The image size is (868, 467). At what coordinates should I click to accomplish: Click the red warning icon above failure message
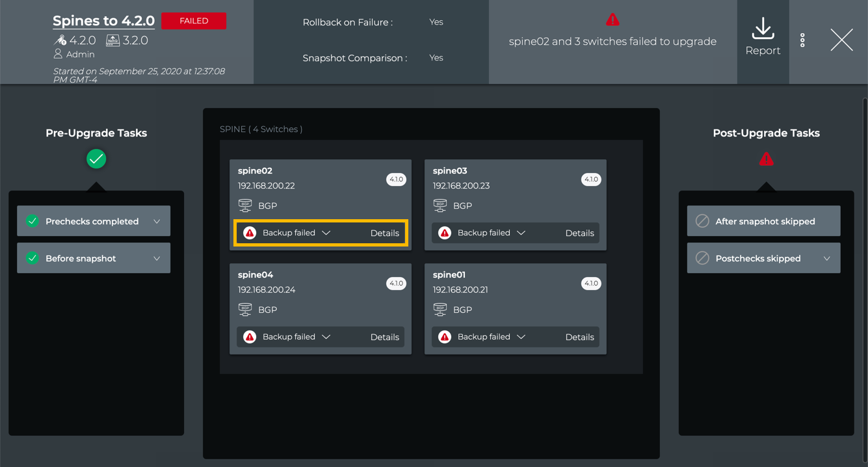pyautogui.click(x=612, y=20)
